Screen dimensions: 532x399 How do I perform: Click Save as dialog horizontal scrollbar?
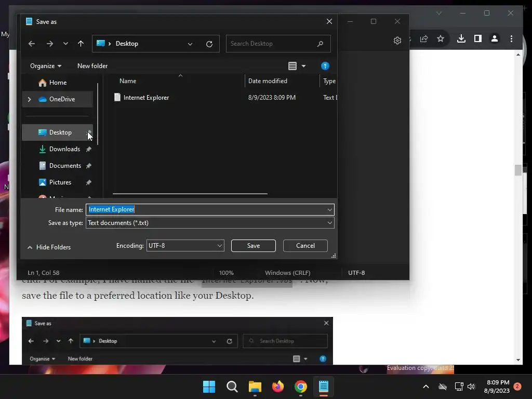coord(190,194)
